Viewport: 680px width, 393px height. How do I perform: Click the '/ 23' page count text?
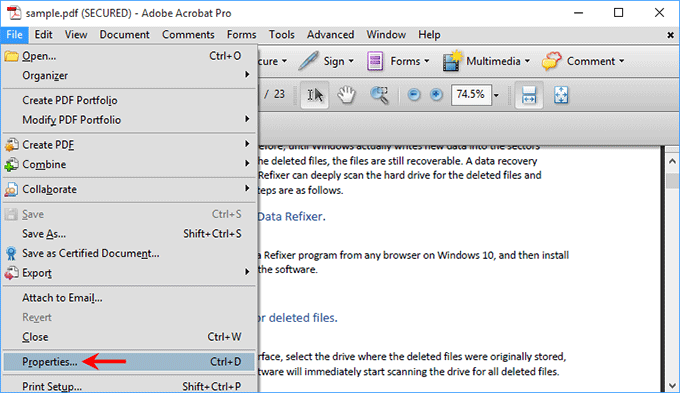click(x=275, y=94)
